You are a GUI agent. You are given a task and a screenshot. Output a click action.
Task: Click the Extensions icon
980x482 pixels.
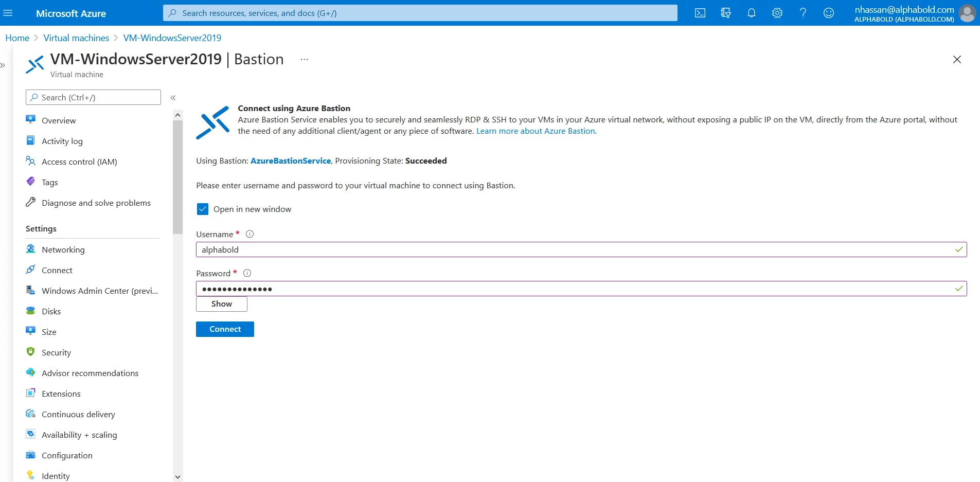[31, 393]
